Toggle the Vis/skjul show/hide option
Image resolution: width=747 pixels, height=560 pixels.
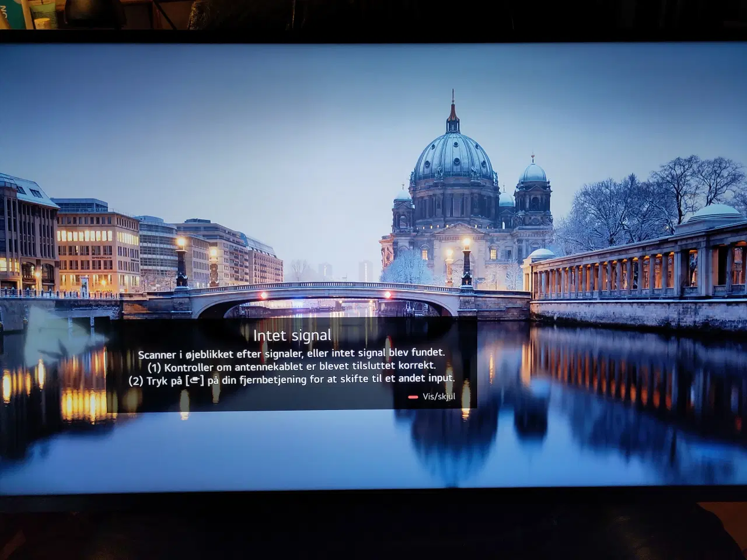(x=438, y=397)
